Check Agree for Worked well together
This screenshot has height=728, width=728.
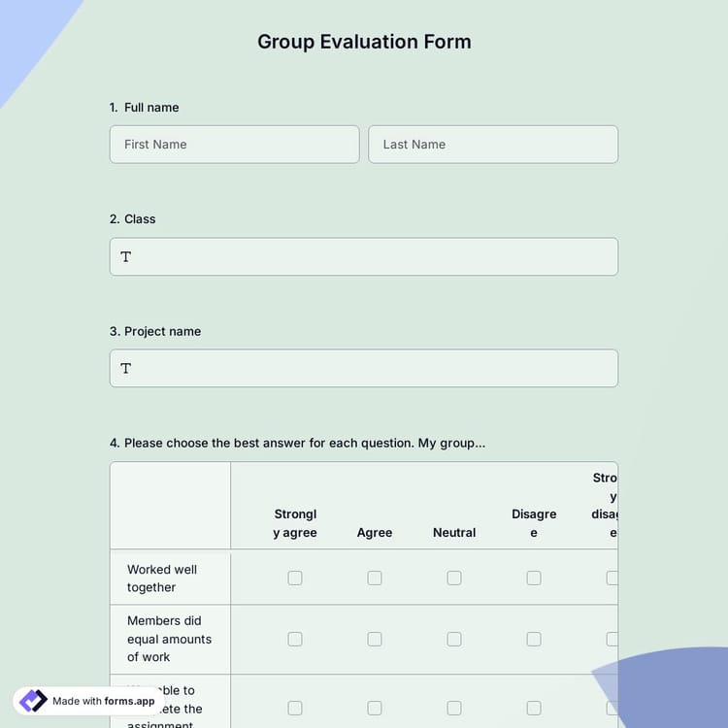tap(375, 578)
